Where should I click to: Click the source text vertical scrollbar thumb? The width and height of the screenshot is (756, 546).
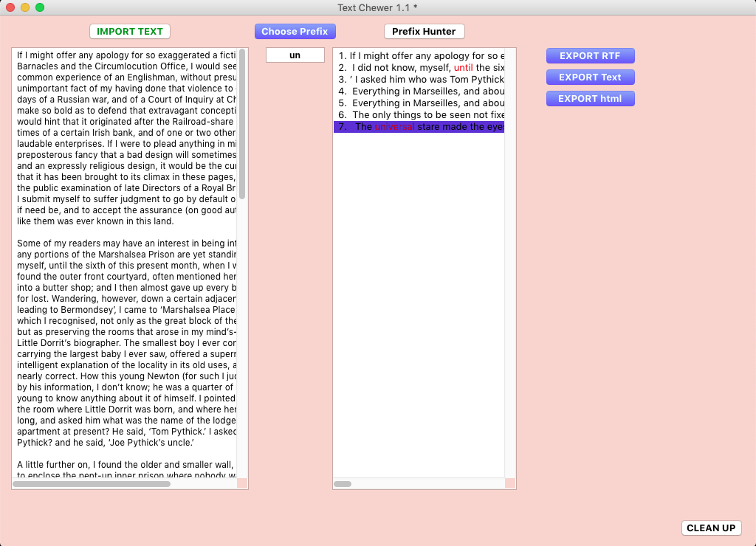[242, 124]
